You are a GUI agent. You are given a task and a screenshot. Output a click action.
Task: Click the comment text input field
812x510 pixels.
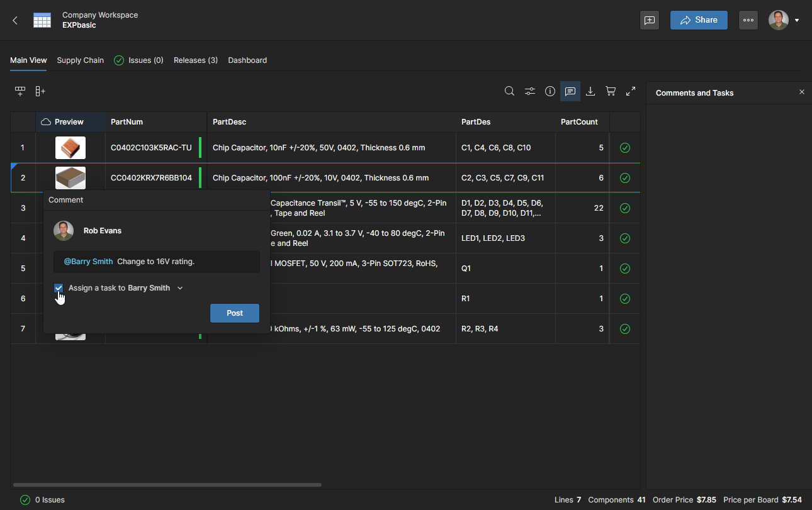[156, 262]
